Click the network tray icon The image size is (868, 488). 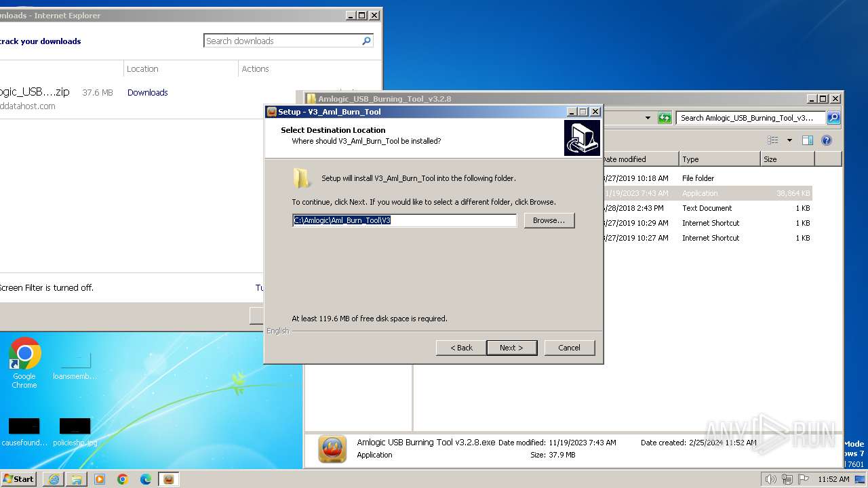(x=787, y=479)
